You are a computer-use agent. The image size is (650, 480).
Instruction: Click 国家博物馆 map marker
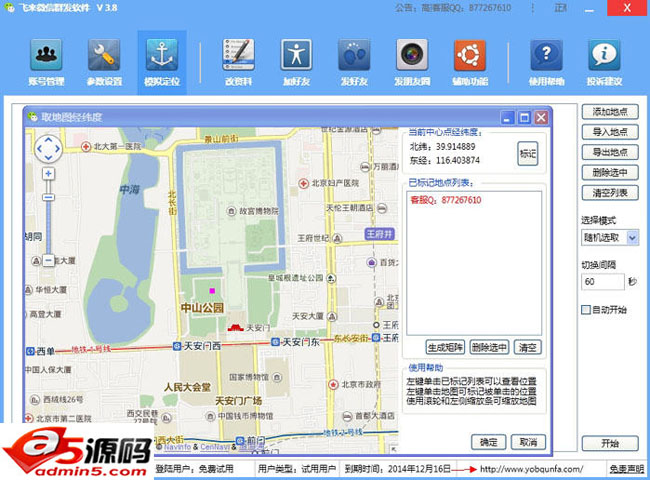(x=277, y=377)
